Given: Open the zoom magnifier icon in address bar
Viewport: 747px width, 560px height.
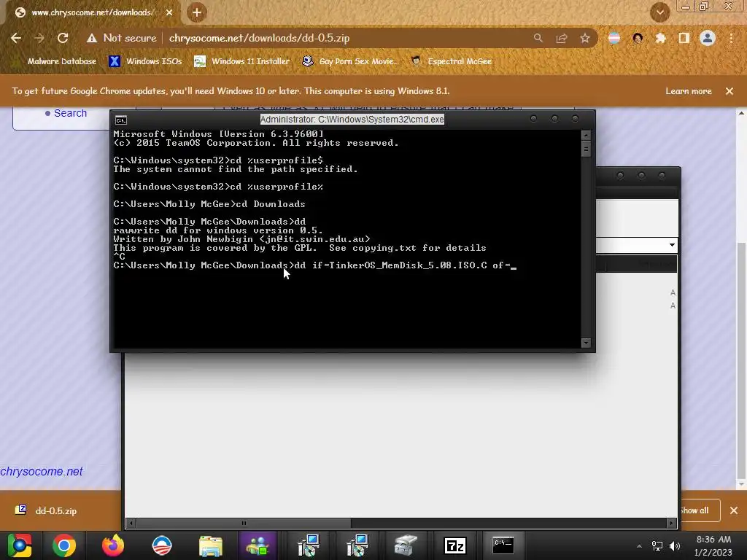Looking at the screenshot, I should [538, 38].
